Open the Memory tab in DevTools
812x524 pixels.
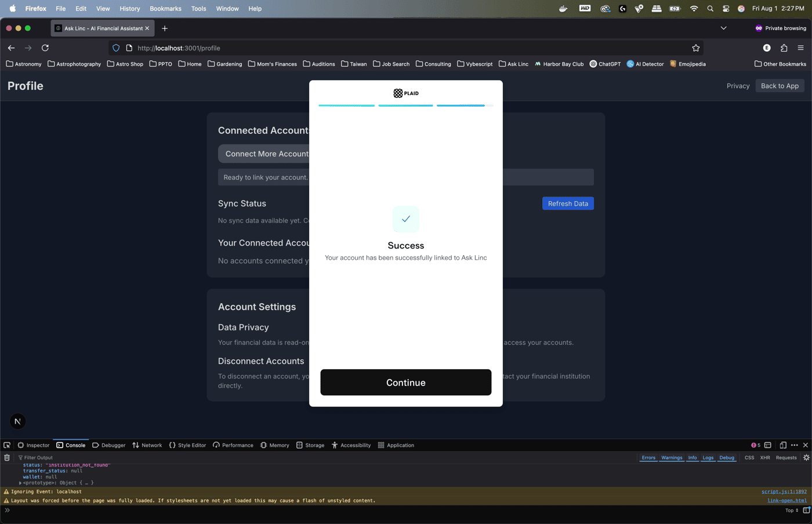coord(275,445)
